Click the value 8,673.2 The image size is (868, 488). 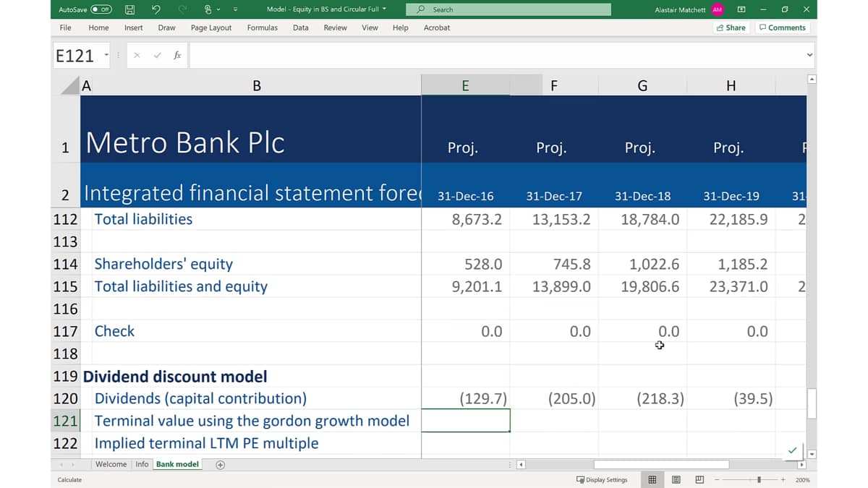477,219
